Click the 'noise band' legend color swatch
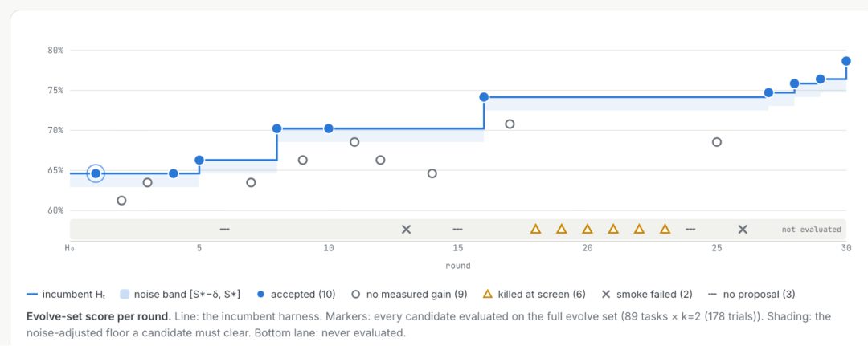 [125, 294]
